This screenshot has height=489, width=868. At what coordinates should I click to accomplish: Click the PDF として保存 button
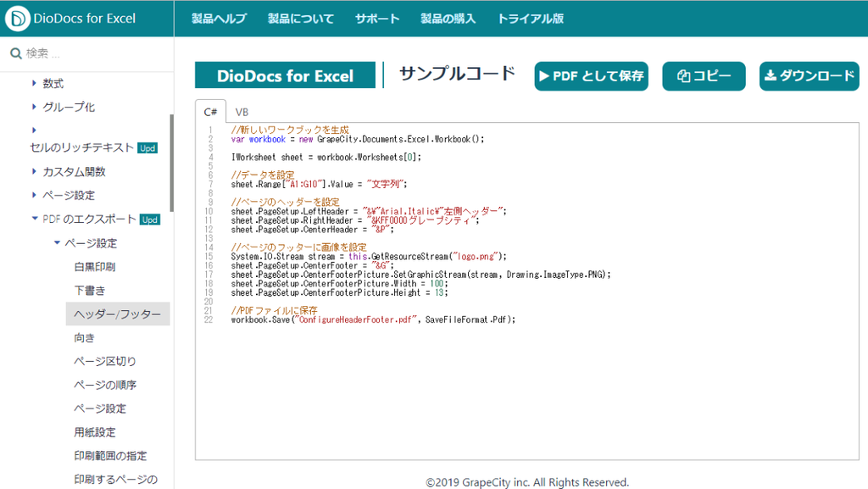591,75
